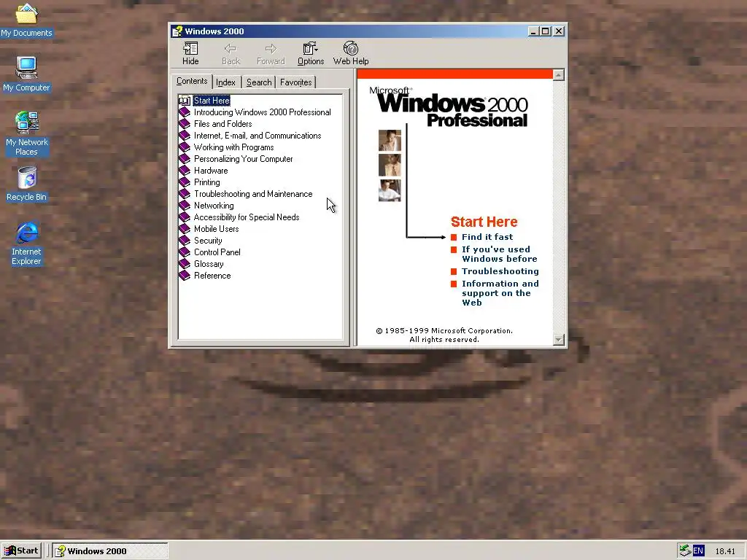Select 'Introducing Windows 2000 Professional' text
The height and width of the screenshot is (560, 747).
click(262, 112)
